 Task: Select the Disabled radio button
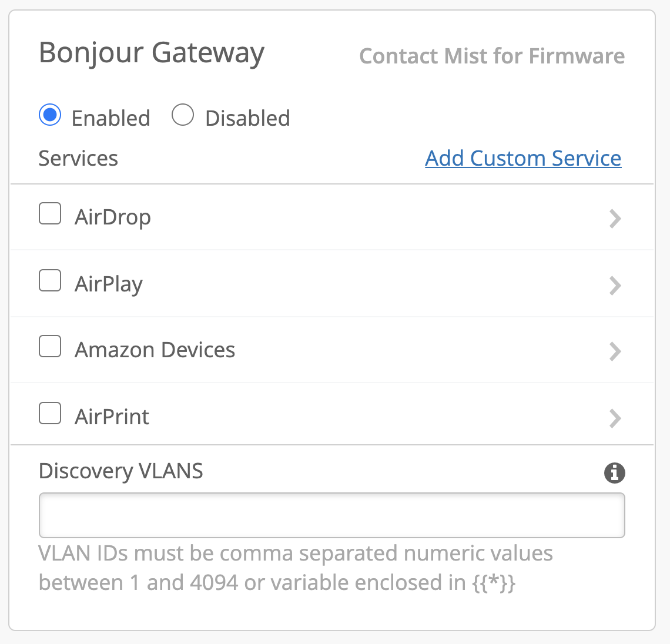click(x=183, y=115)
